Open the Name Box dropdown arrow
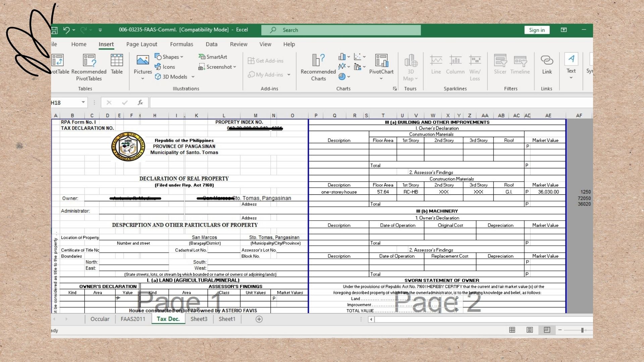 [x=83, y=103]
